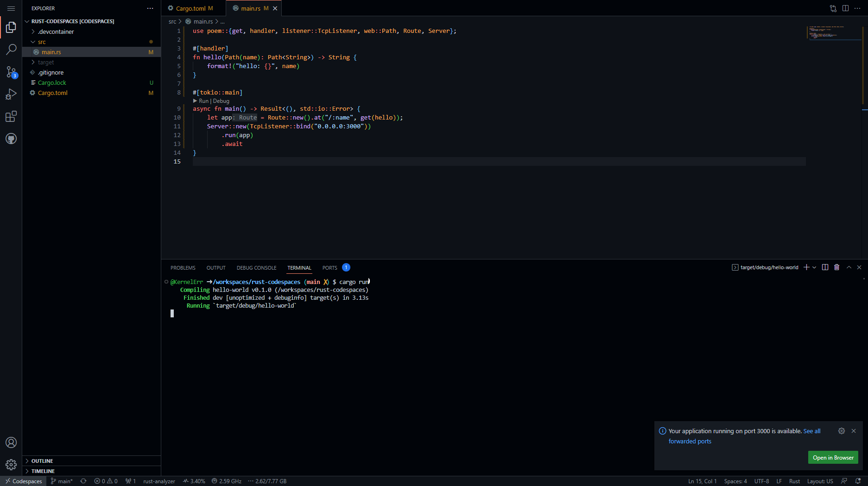868x486 pixels.
Task: Open notification settings gear
Action: coord(842,431)
